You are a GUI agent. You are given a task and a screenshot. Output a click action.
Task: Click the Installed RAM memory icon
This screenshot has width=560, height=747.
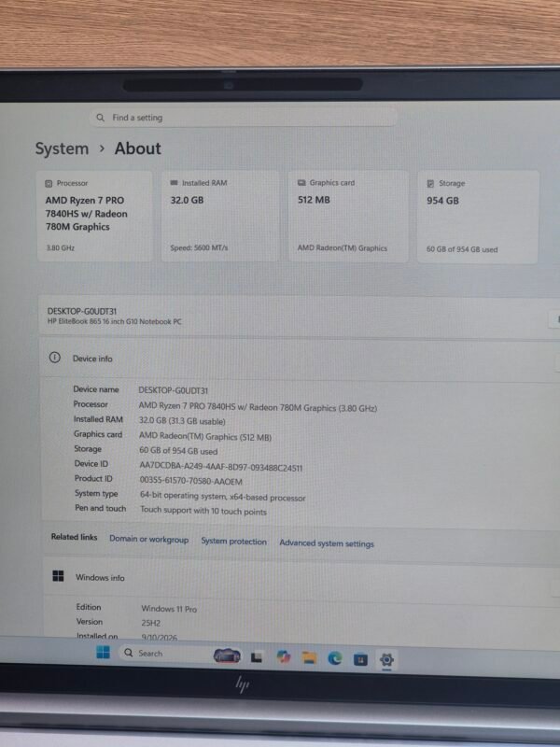(174, 182)
